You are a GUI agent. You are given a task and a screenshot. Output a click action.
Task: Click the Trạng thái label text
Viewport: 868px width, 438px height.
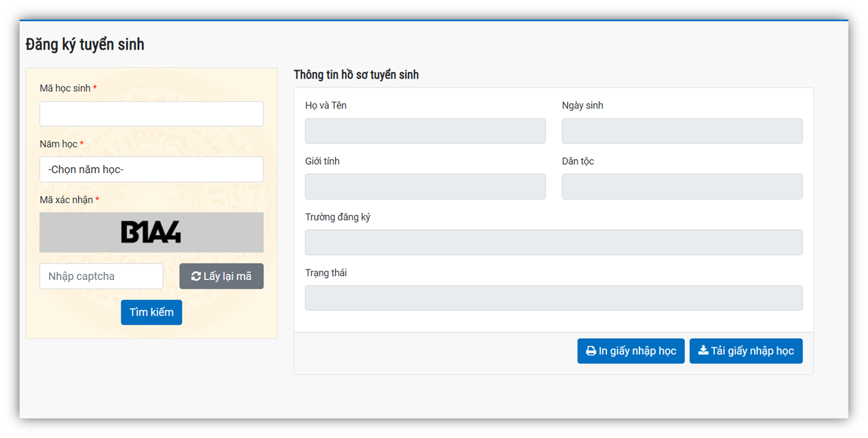pyautogui.click(x=326, y=273)
